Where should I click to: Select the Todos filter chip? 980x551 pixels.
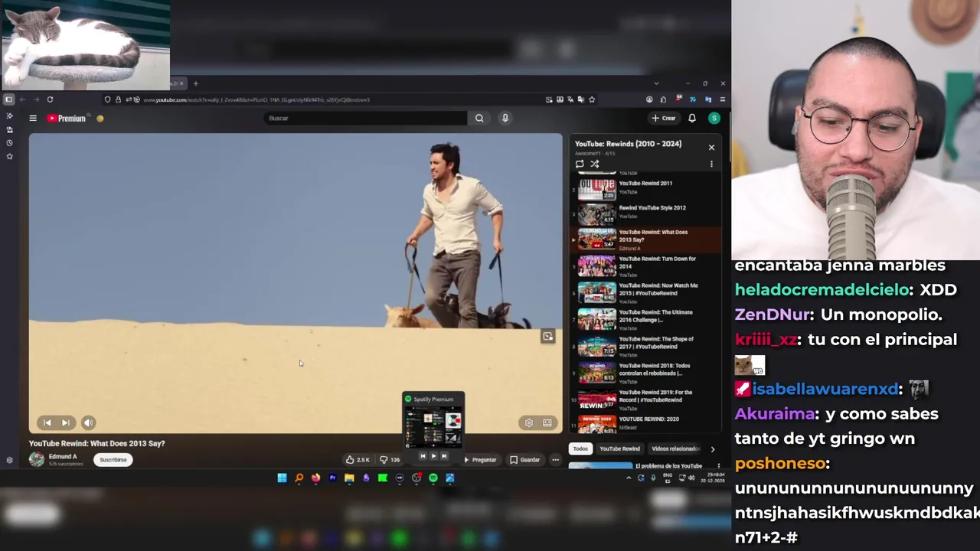pos(580,449)
